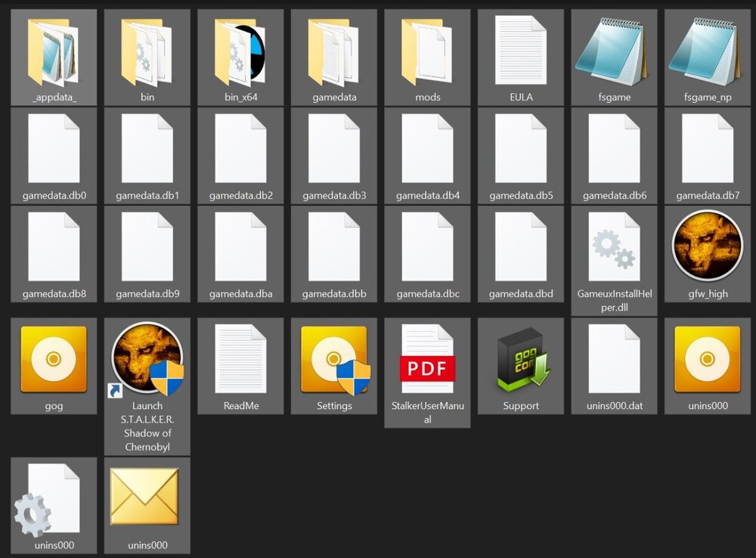The width and height of the screenshot is (756, 558).
Task: Select the unins000 envelope icon
Action: (x=144, y=496)
